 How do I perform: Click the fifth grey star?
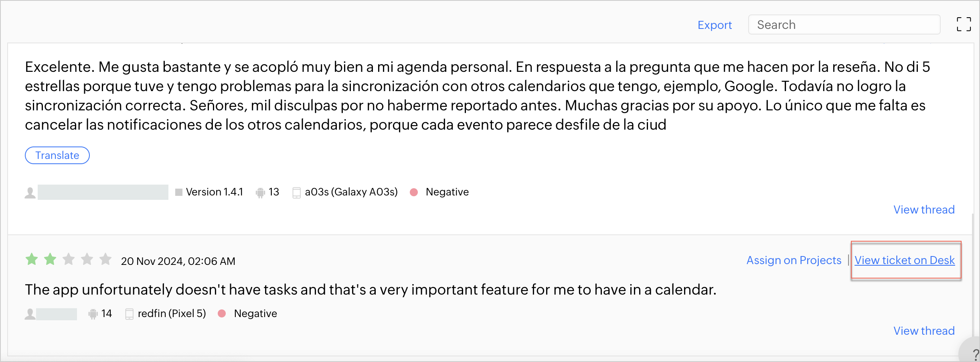point(105,259)
